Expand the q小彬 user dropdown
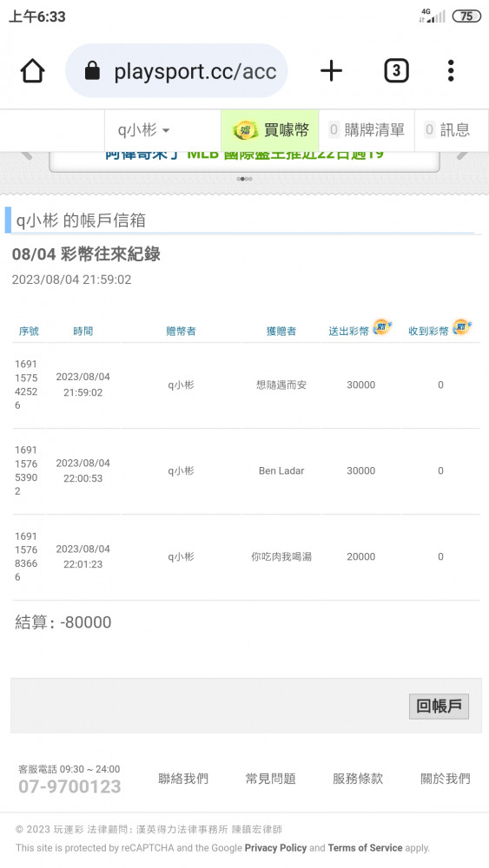 pos(143,130)
